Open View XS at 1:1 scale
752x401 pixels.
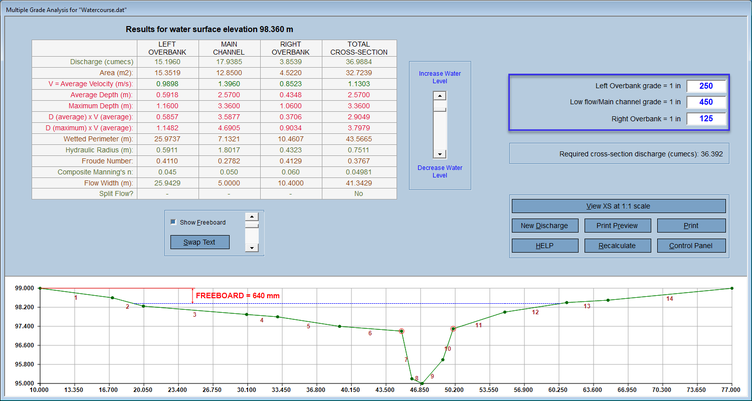[x=619, y=206]
